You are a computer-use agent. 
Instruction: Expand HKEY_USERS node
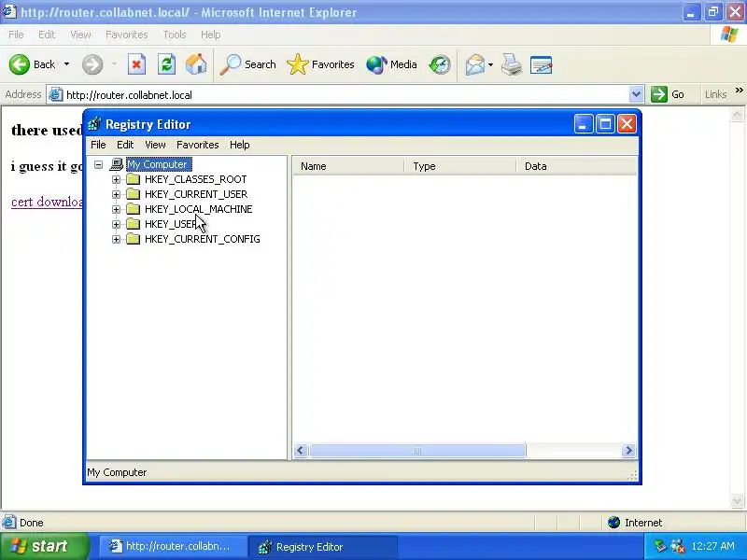click(116, 224)
